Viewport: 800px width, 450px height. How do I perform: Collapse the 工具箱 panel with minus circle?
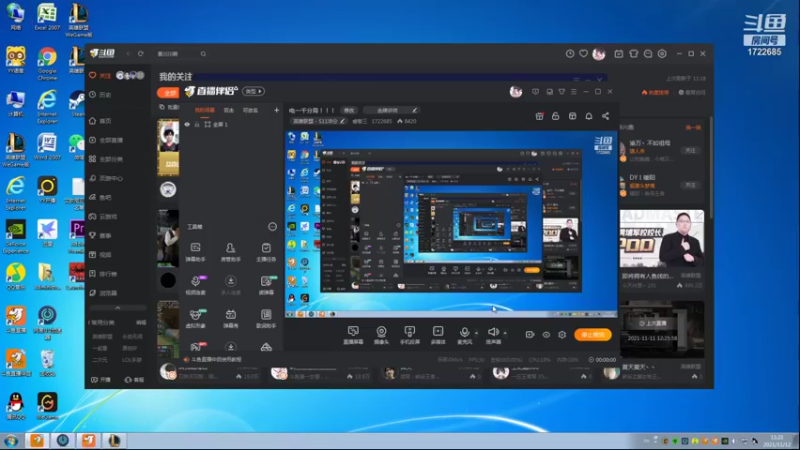point(272,227)
